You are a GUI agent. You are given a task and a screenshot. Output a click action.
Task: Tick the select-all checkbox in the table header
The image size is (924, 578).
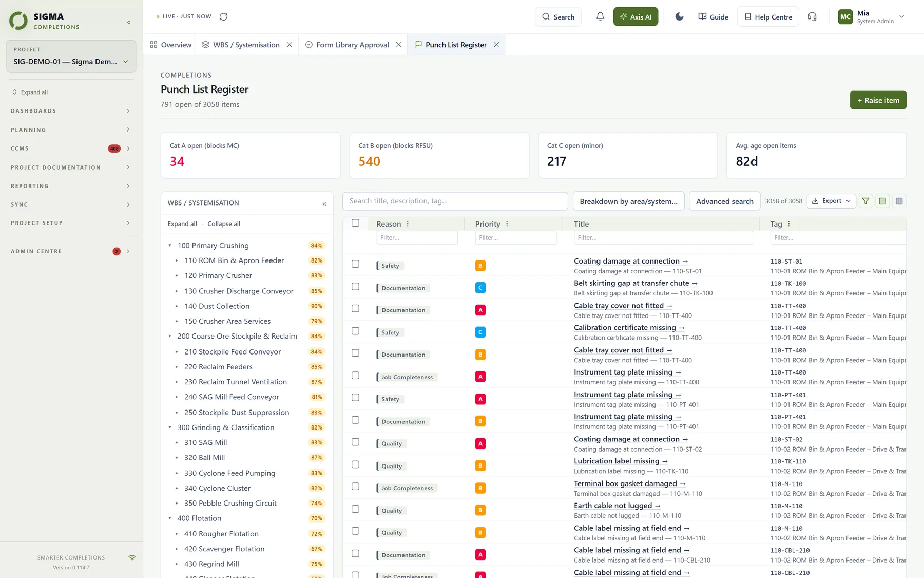pos(355,223)
